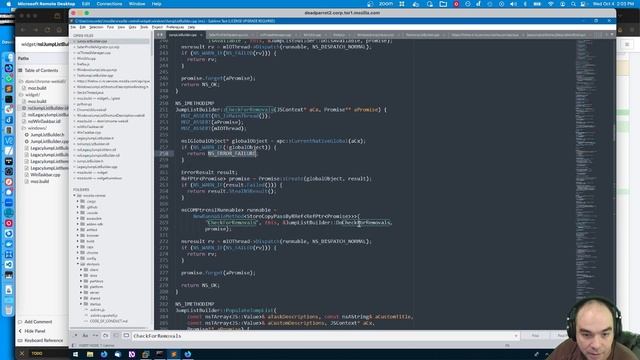Click the platform folder icon under devtools
The image size is (640, 360).
coord(86,287)
